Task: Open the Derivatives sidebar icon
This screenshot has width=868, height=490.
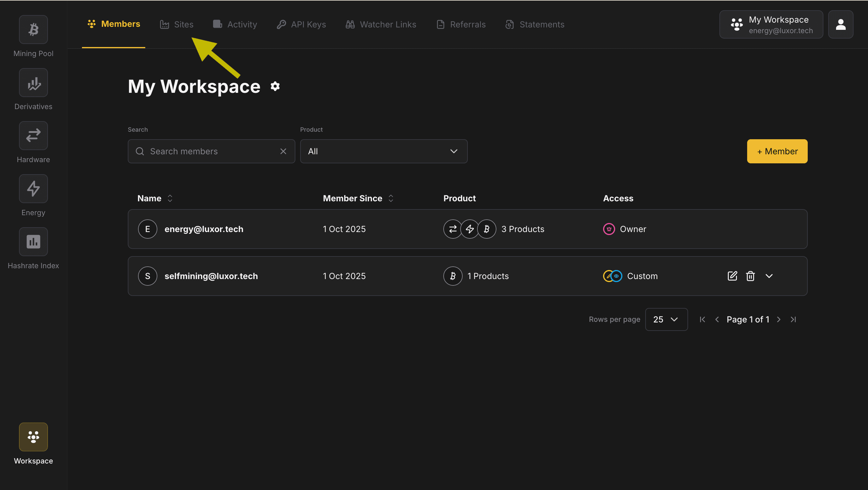Action: (33, 83)
